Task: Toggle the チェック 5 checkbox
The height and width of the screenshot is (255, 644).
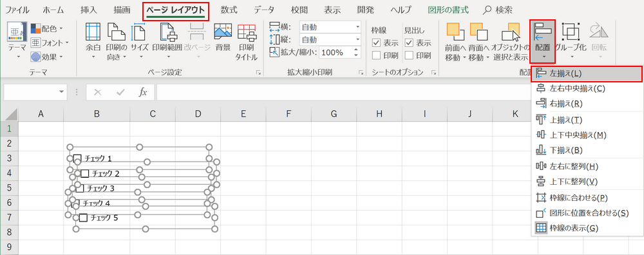Action: (83, 218)
